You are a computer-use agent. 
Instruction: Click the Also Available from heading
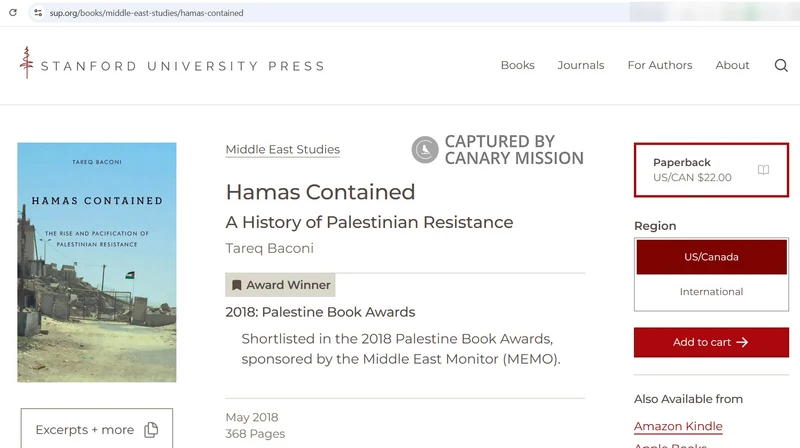tap(688, 399)
